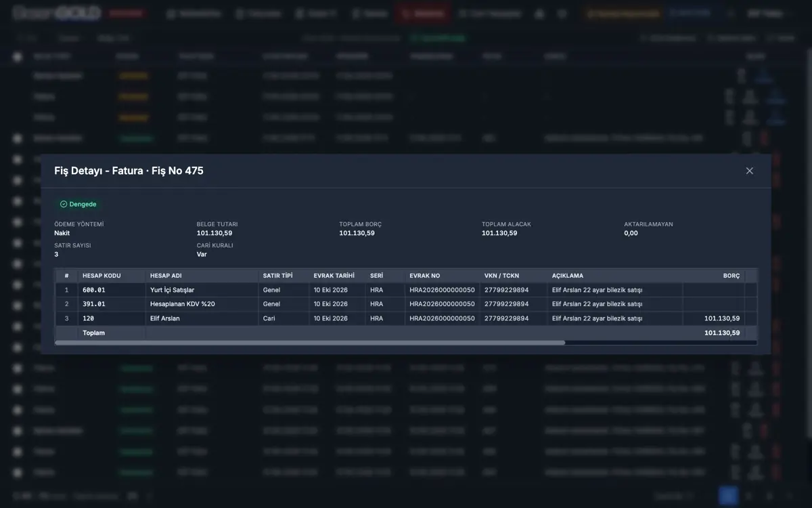
Task: Click the EVRAK TARİHİ column header
Action: point(334,276)
